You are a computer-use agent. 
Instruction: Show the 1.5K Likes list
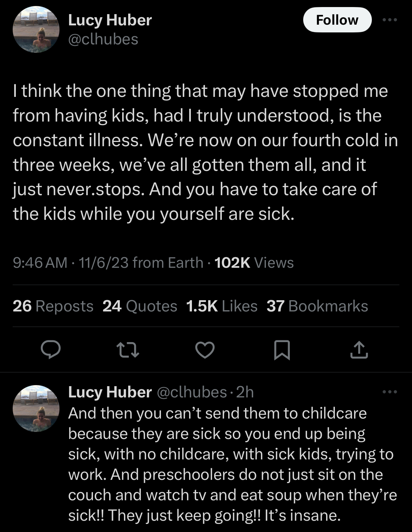221,306
